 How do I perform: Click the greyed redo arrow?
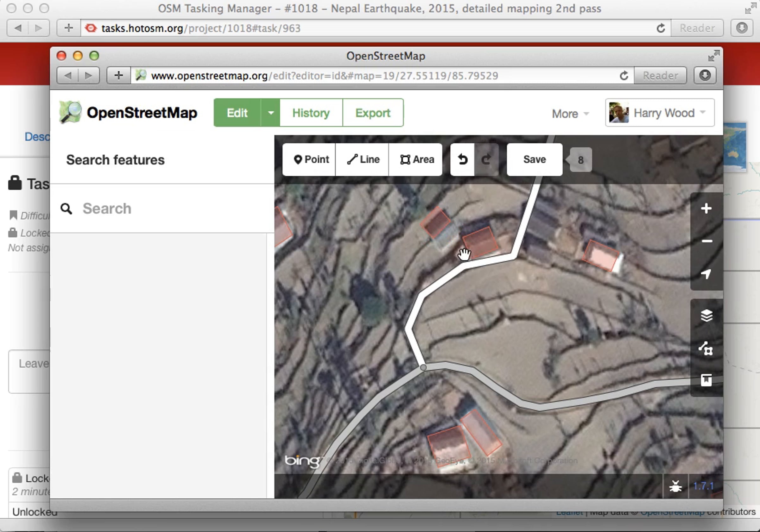tap(486, 160)
